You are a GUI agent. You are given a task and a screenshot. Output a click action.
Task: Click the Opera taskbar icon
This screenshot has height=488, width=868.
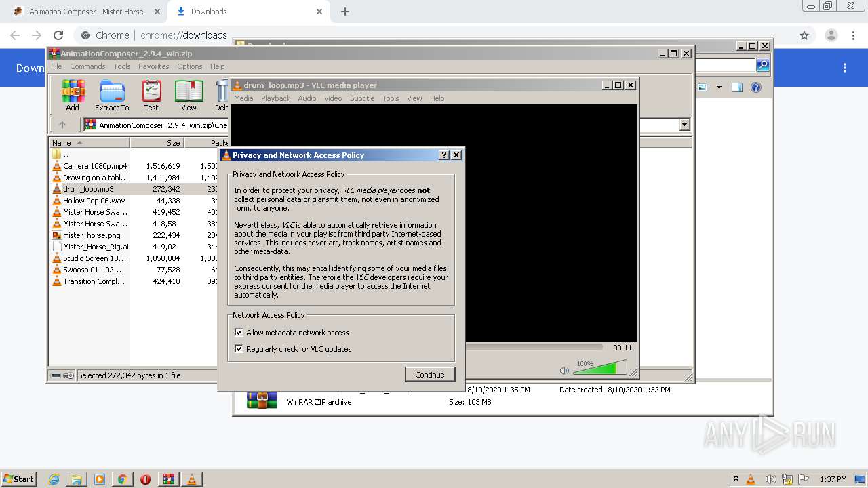click(145, 479)
